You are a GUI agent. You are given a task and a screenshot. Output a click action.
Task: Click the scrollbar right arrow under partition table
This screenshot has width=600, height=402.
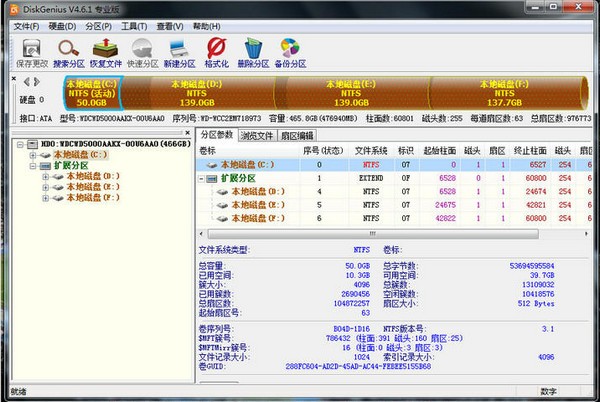[x=586, y=234]
